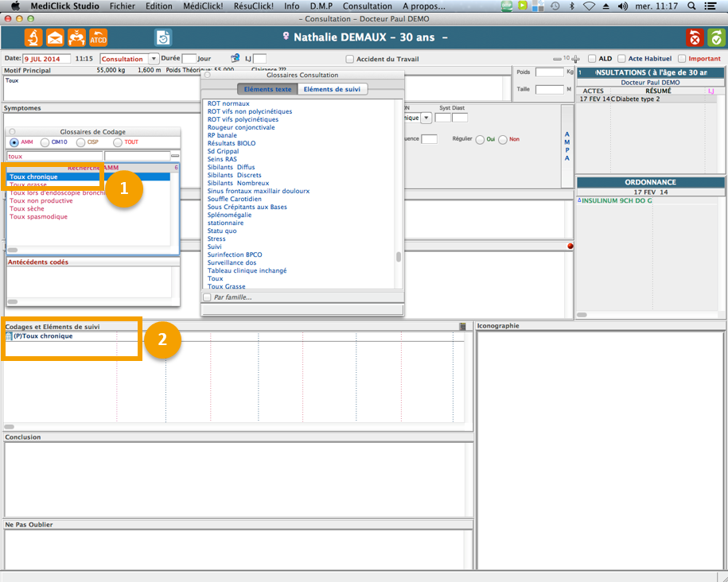The height and width of the screenshot is (582, 728).
Task: Switch to Eléments de suivi tab
Action: tap(331, 89)
